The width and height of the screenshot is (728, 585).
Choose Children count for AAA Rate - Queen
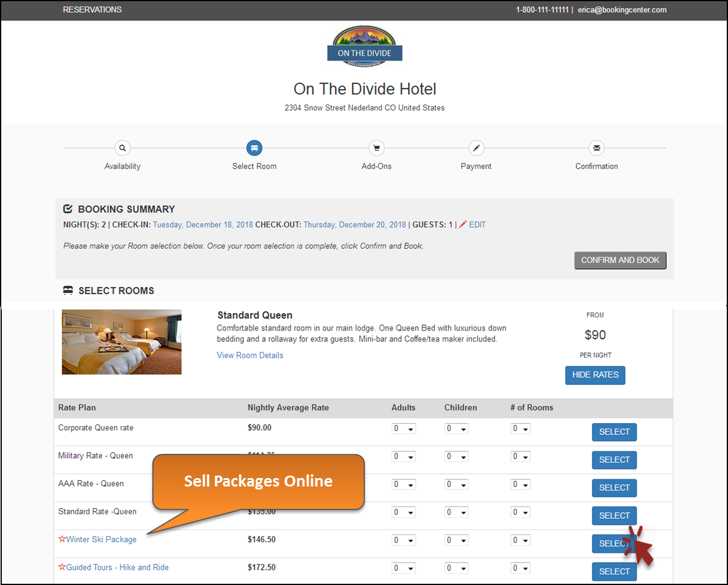click(x=457, y=485)
